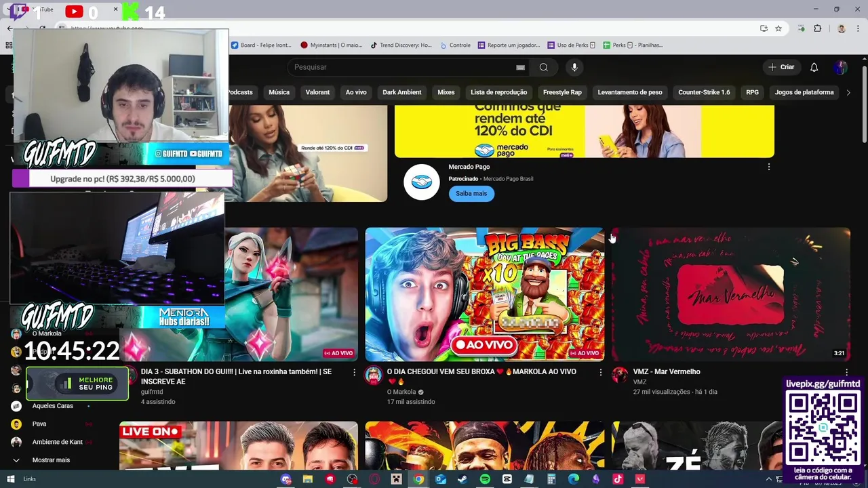The height and width of the screenshot is (488, 868).
Task: Click the O Markola channel avatar
Action: point(374,375)
